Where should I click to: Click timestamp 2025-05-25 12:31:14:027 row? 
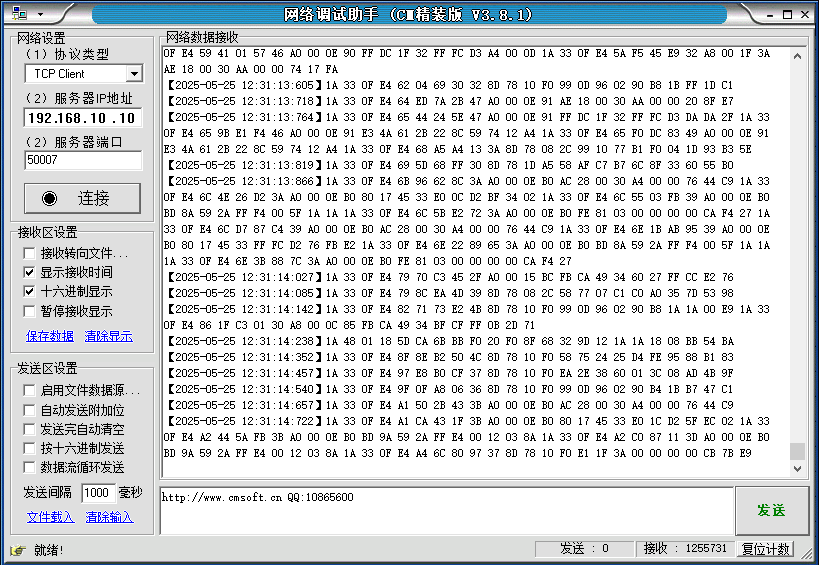tap(450, 277)
